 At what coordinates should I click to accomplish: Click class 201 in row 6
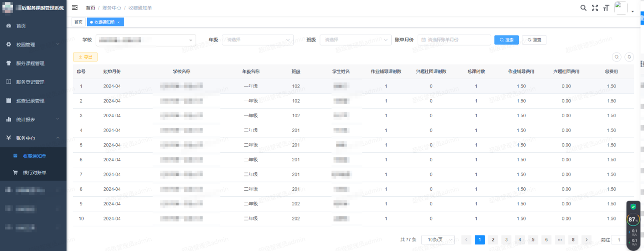click(x=296, y=160)
